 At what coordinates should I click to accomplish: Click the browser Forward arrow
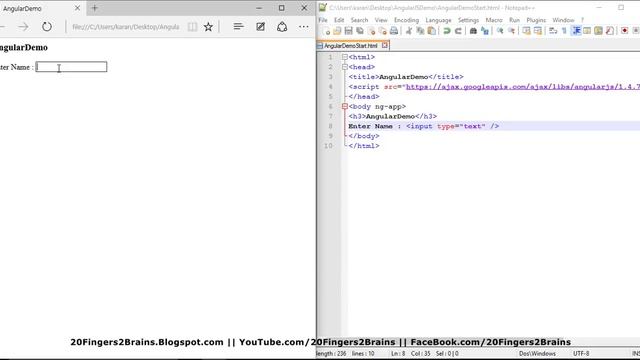coord(23,27)
